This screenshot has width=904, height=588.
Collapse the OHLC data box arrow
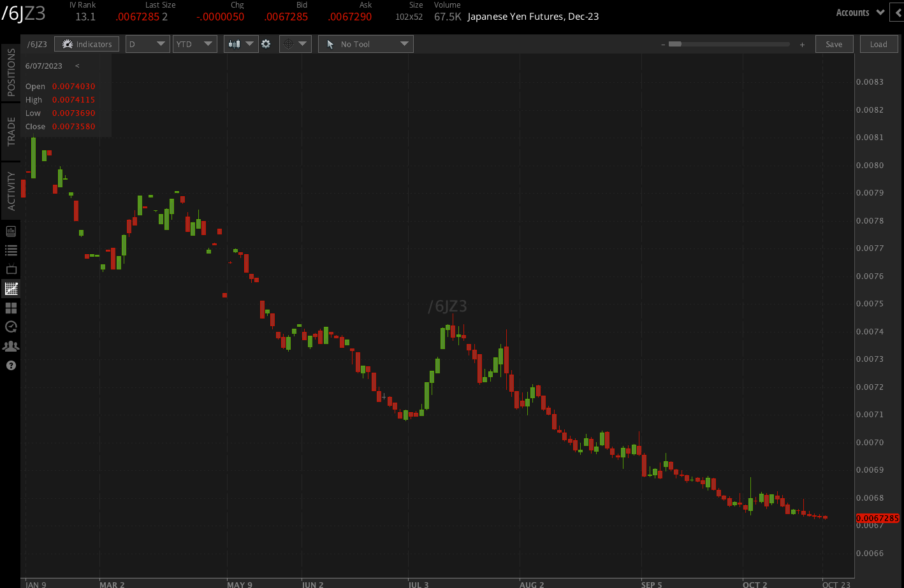(77, 66)
